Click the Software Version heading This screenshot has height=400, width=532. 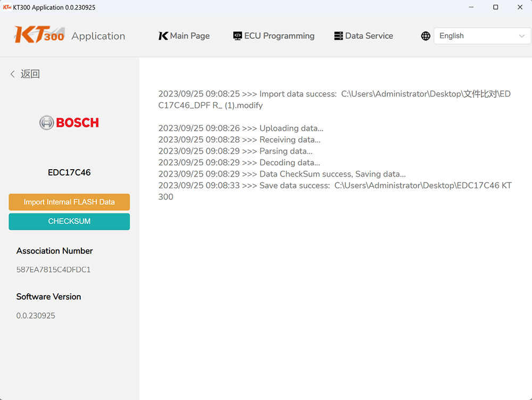pos(48,296)
